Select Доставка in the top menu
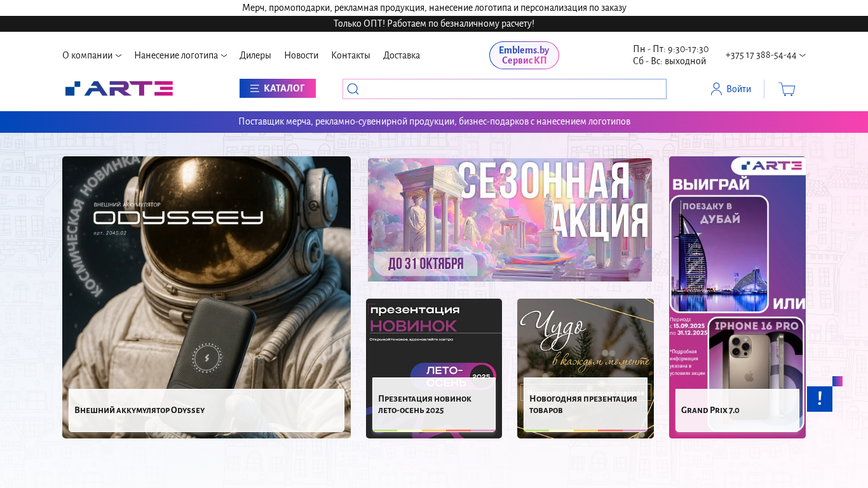This screenshot has height=488, width=868. [402, 55]
